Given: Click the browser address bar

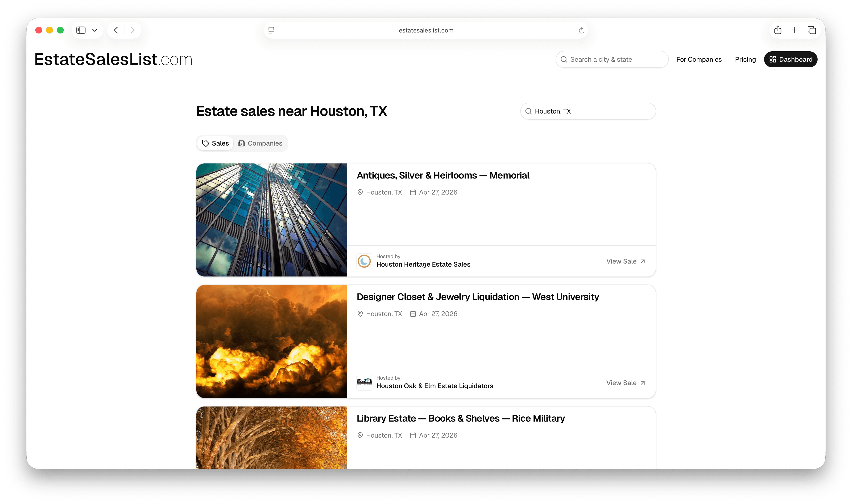Looking at the screenshot, I should [426, 30].
